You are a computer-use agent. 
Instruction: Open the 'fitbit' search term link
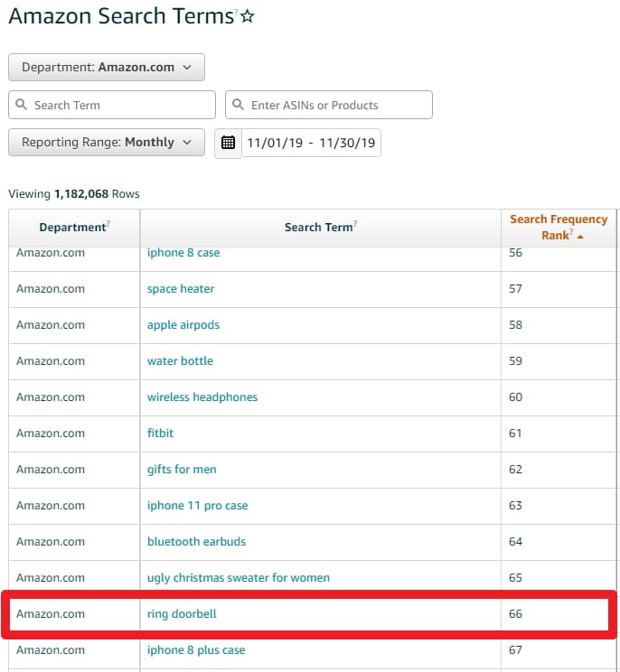click(160, 433)
